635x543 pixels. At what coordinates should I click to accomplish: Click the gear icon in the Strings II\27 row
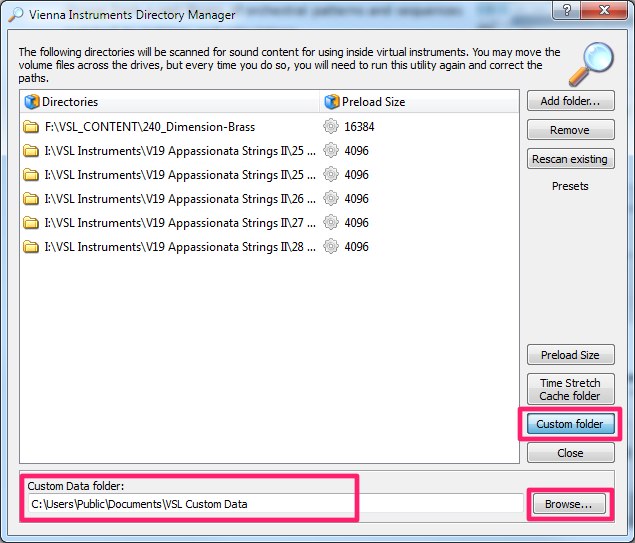[331, 222]
